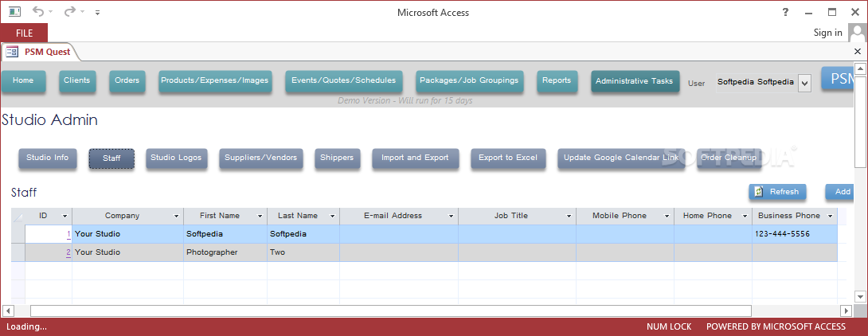868x336 pixels.
Task: Open the Job Title column filter dropdown
Action: point(569,216)
